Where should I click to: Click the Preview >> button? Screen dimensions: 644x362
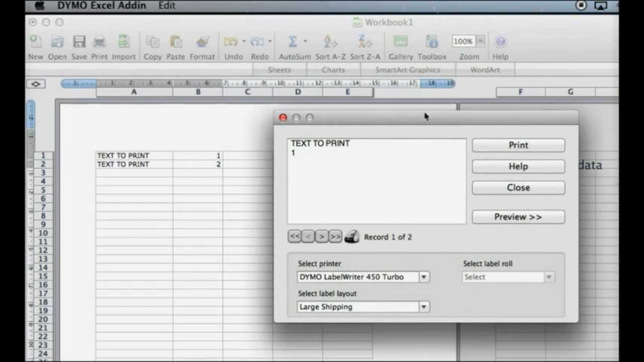pyautogui.click(x=518, y=217)
